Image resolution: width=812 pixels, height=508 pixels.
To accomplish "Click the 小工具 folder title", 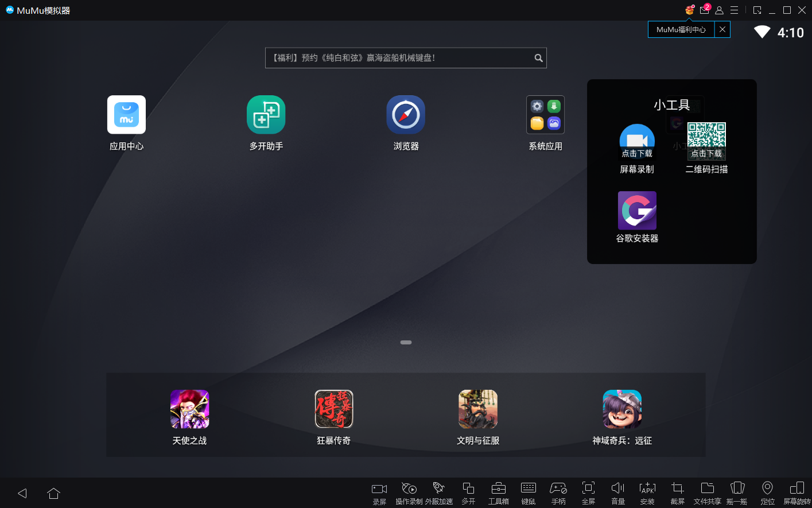I will pos(671,105).
